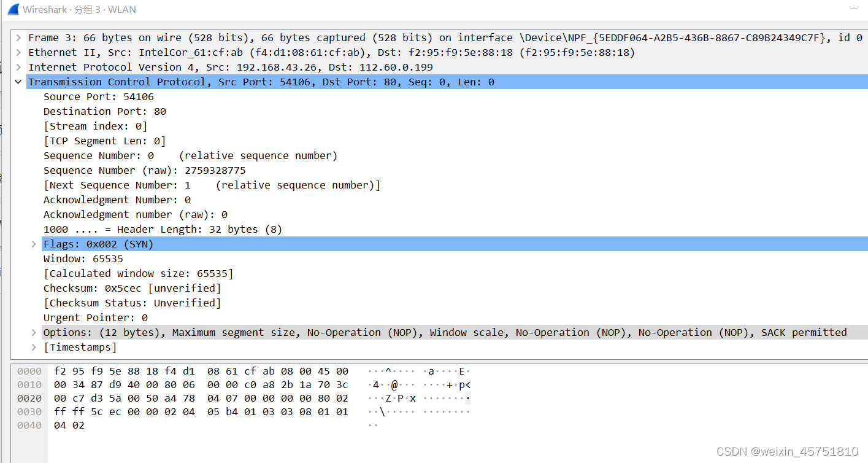Select the Destination Port: 80 field
This screenshot has width=868, height=463.
point(105,111)
